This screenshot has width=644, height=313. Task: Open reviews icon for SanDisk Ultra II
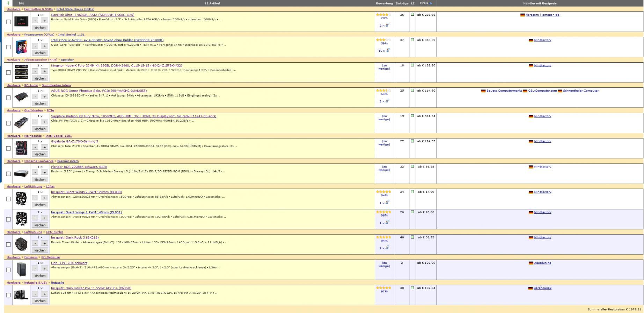pyautogui.click(x=387, y=25)
